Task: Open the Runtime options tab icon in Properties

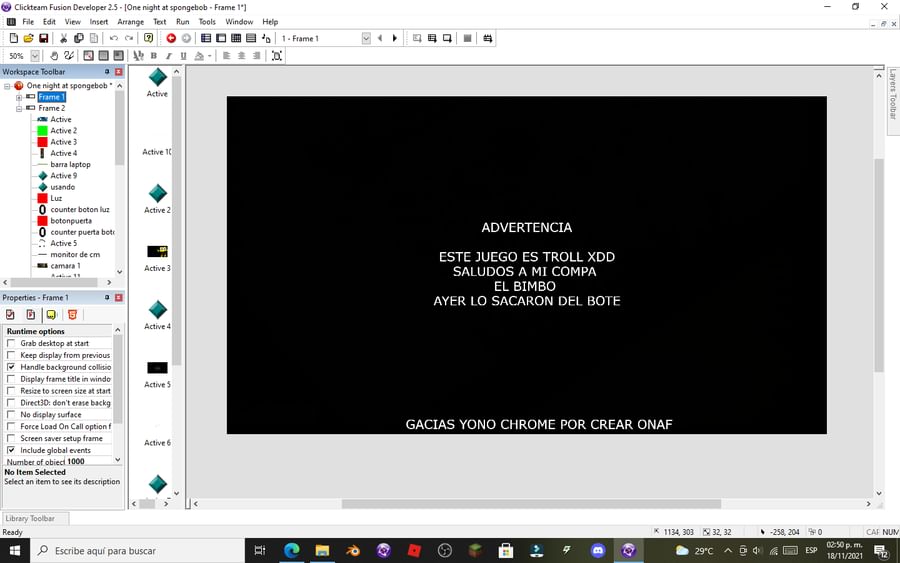Action: (x=31, y=314)
